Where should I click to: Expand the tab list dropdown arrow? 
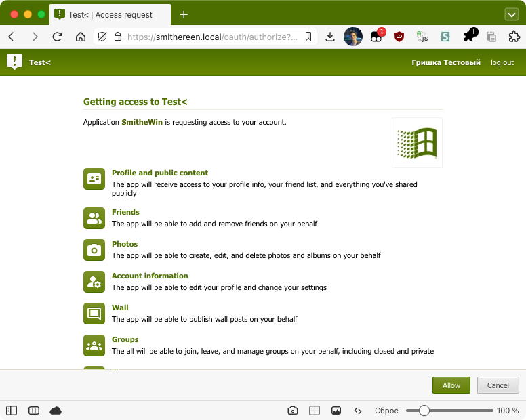coord(512,15)
